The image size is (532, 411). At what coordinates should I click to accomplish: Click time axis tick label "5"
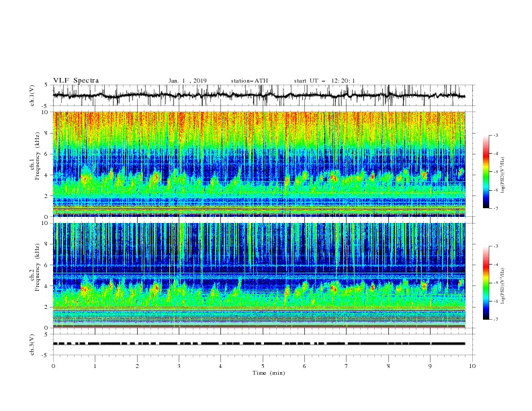(263, 366)
